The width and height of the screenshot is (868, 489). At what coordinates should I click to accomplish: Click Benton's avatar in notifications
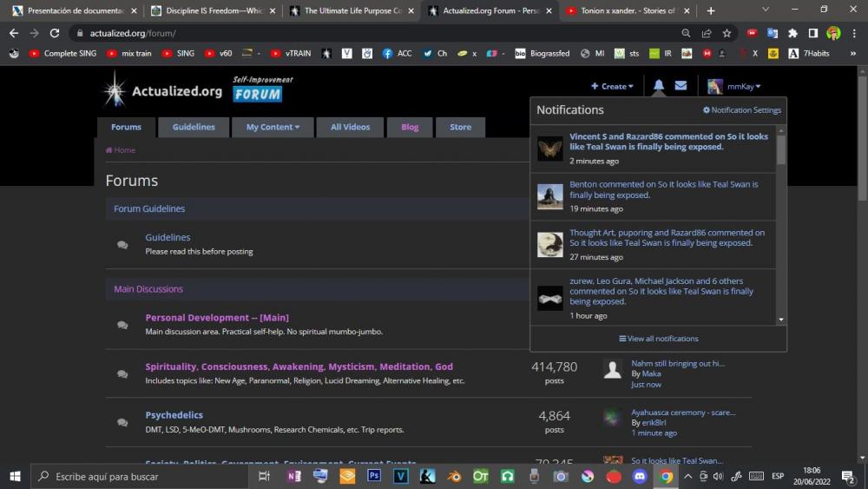(549, 196)
